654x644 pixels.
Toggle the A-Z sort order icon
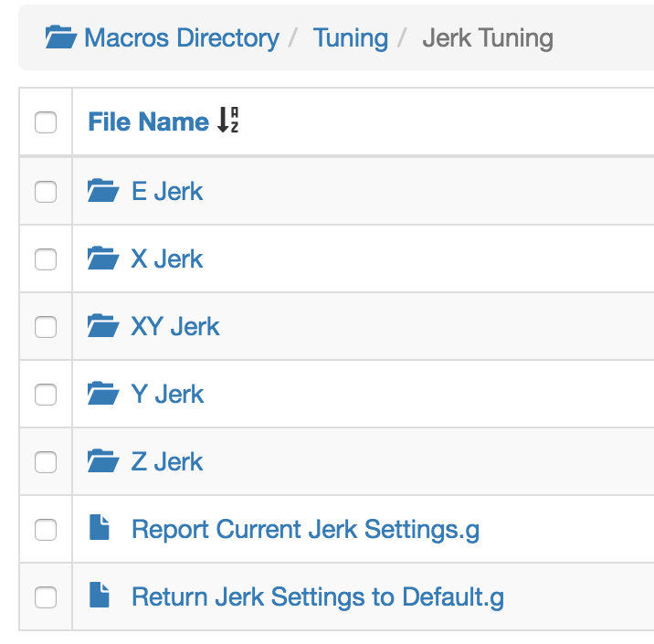point(227,121)
